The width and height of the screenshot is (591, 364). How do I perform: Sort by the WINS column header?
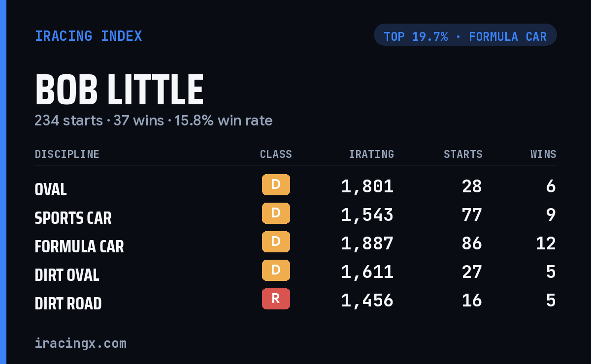click(543, 154)
